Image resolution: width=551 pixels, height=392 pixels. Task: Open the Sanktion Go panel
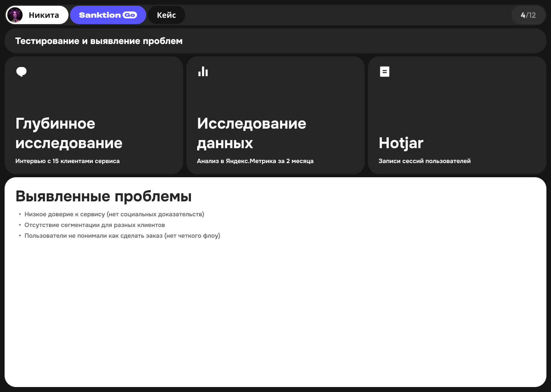(108, 15)
